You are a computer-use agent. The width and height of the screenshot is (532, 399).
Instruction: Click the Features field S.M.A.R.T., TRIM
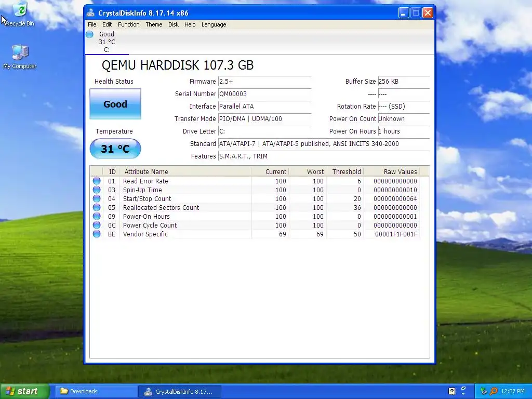(x=324, y=156)
